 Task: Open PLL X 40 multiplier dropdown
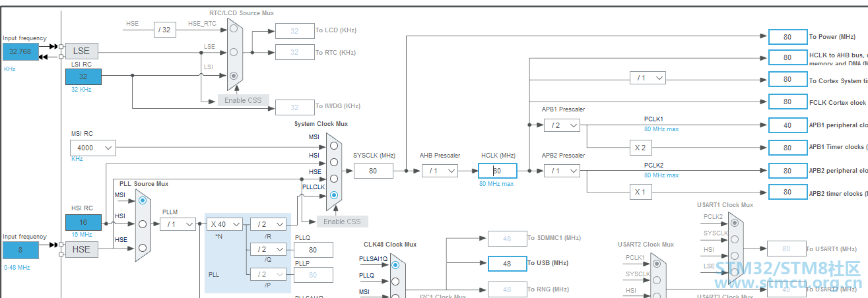point(224,224)
